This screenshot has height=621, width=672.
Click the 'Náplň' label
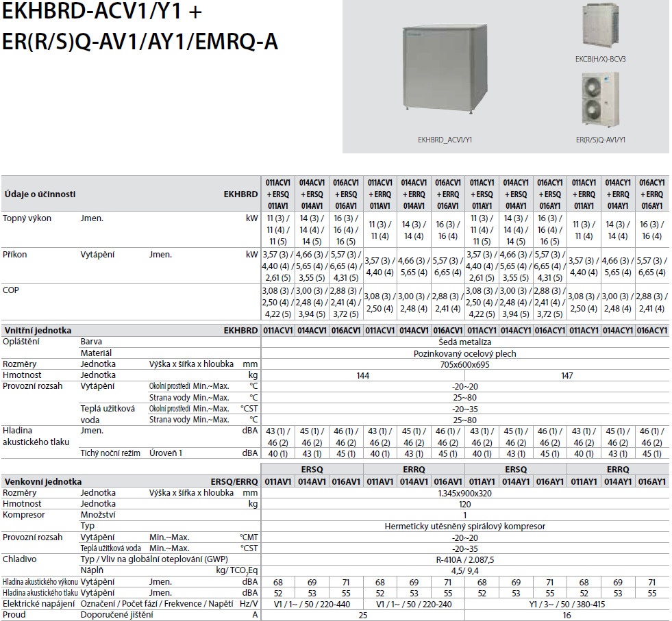click(x=92, y=570)
